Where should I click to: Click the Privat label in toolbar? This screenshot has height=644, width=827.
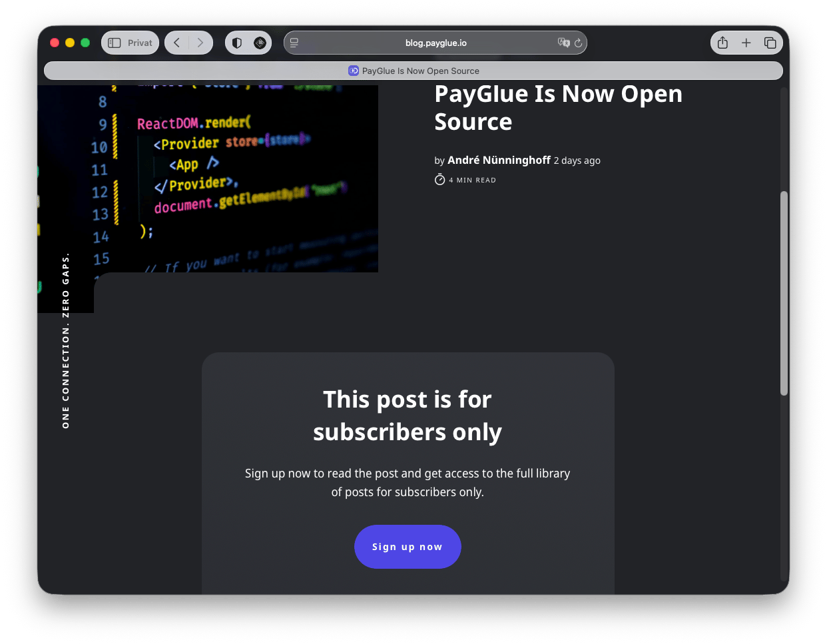[140, 43]
